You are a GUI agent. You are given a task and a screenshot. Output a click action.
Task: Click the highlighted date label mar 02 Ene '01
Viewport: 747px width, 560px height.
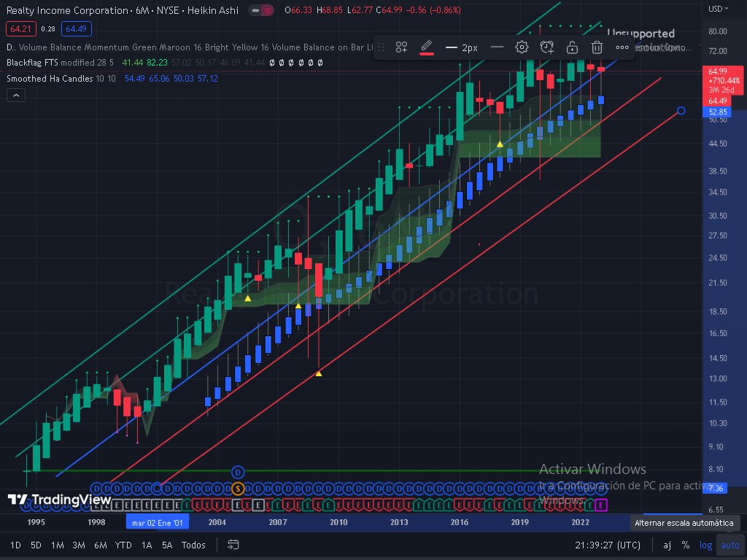[x=158, y=522]
